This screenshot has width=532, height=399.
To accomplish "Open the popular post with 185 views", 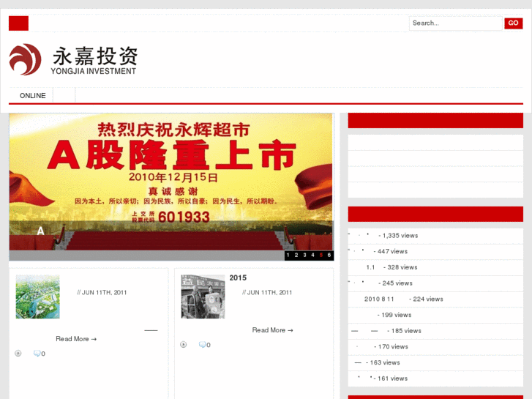I will pos(435,331).
